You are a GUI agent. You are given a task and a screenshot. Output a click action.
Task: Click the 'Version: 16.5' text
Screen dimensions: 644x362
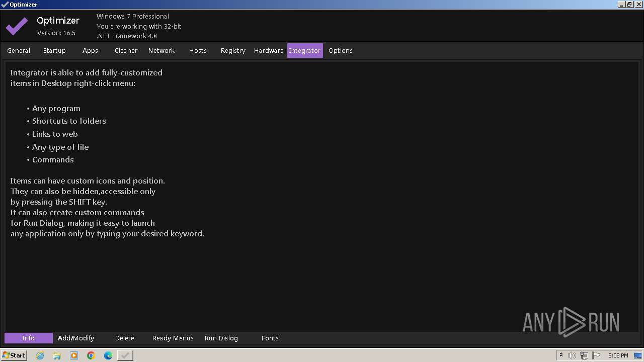(x=56, y=33)
